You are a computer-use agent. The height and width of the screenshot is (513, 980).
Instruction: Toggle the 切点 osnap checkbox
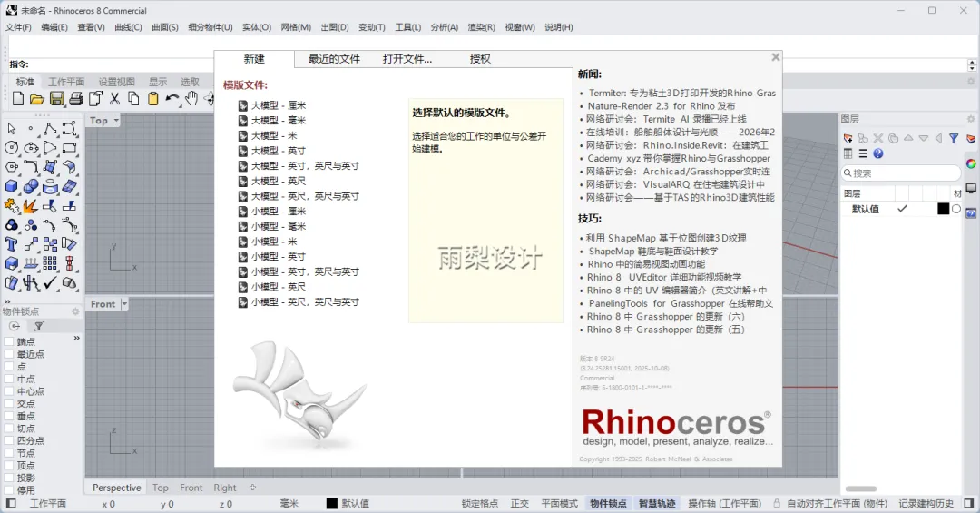(9, 429)
